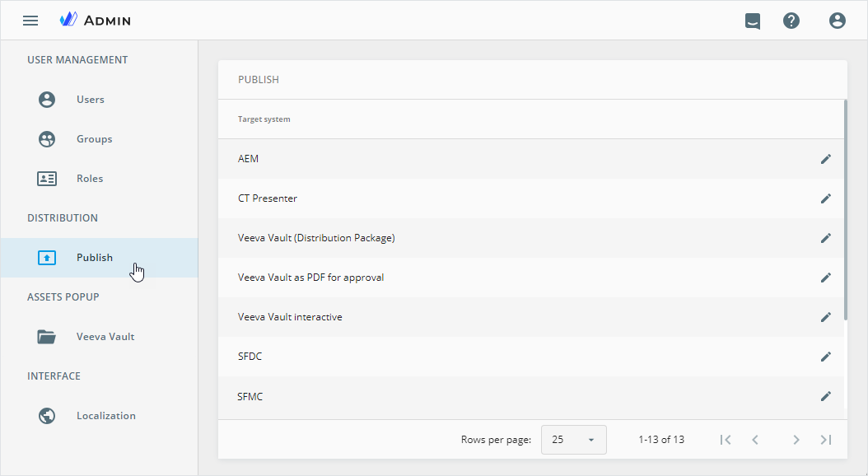Select Roles menu item

coord(90,179)
